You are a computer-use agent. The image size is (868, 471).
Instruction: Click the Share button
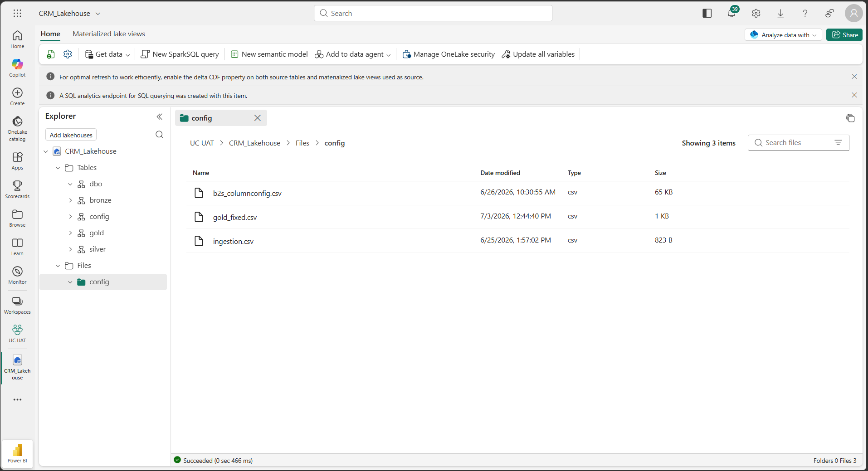click(844, 35)
